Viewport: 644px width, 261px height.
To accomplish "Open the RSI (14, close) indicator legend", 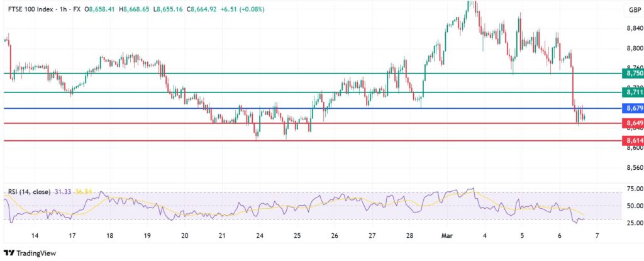I will coord(29,191).
